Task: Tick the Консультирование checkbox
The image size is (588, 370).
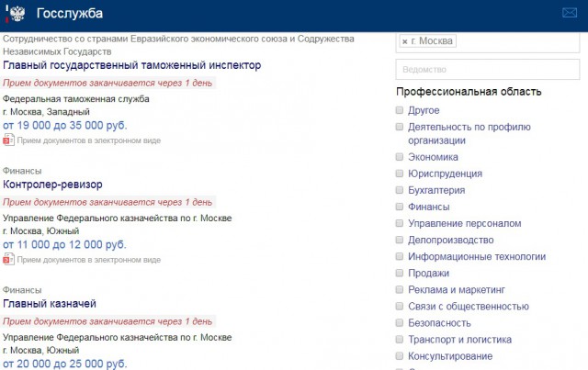Action: (x=400, y=355)
